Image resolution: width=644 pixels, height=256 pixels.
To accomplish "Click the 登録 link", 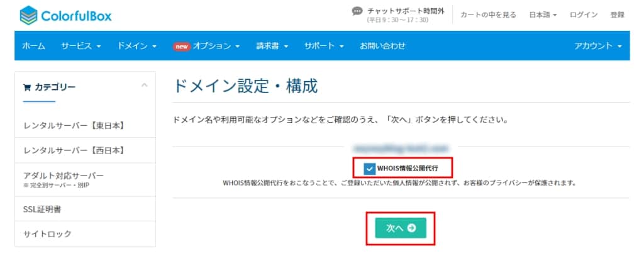I will [x=618, y=15].
